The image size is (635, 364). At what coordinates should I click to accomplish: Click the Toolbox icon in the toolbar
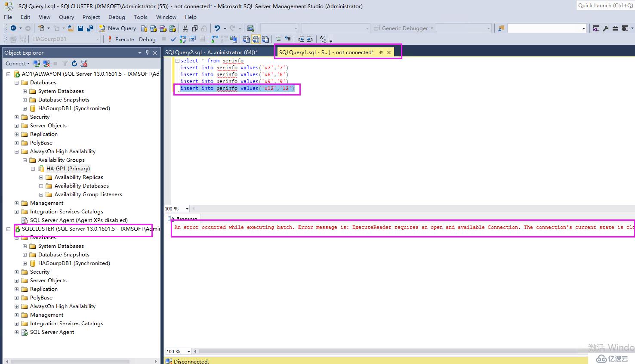point(615,28)
